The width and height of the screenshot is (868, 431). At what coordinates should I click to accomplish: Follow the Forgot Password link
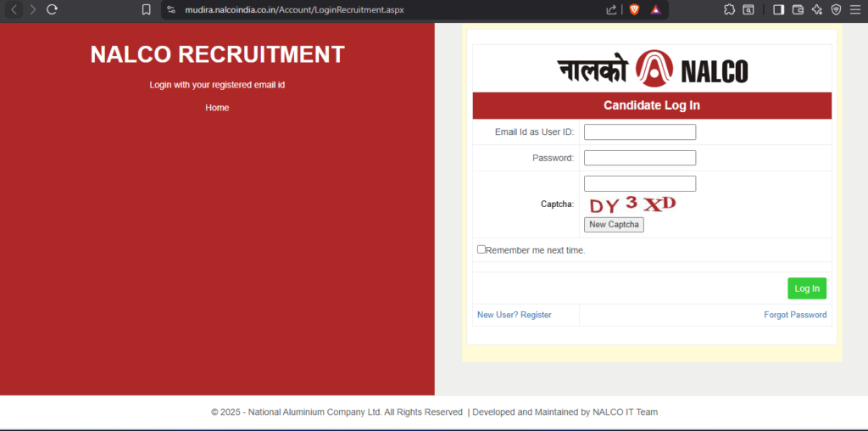794,315
